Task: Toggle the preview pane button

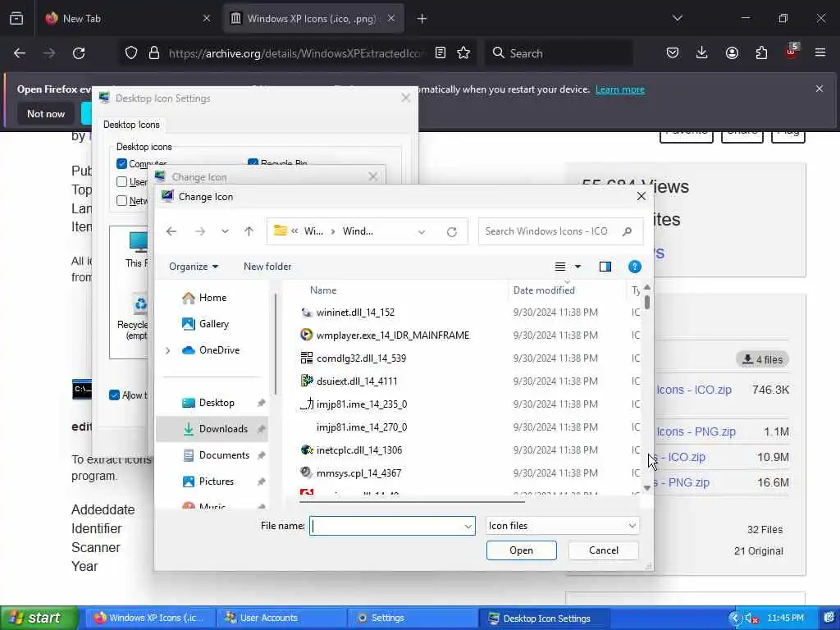Action: (x=605, y=267)
